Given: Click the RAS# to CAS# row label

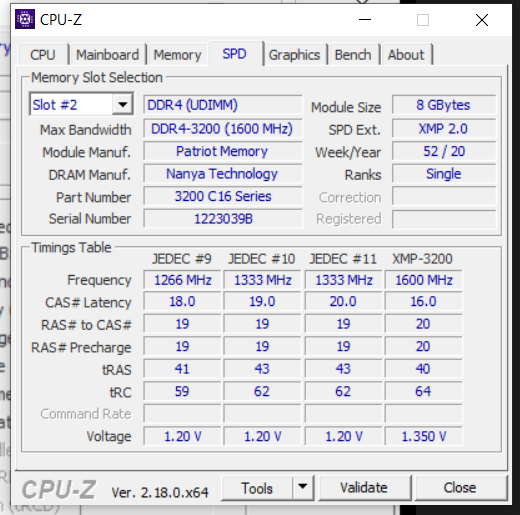Looking at the screenshot, I should (x=86, y=325).
